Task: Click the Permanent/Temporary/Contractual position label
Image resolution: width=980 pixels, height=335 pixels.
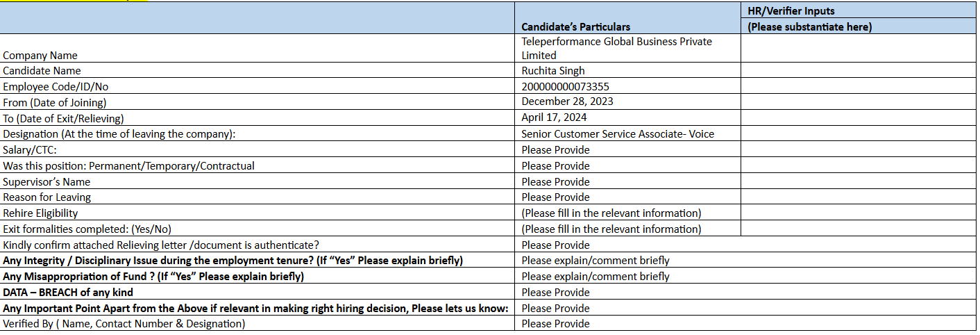Action: tap(129, 166)
